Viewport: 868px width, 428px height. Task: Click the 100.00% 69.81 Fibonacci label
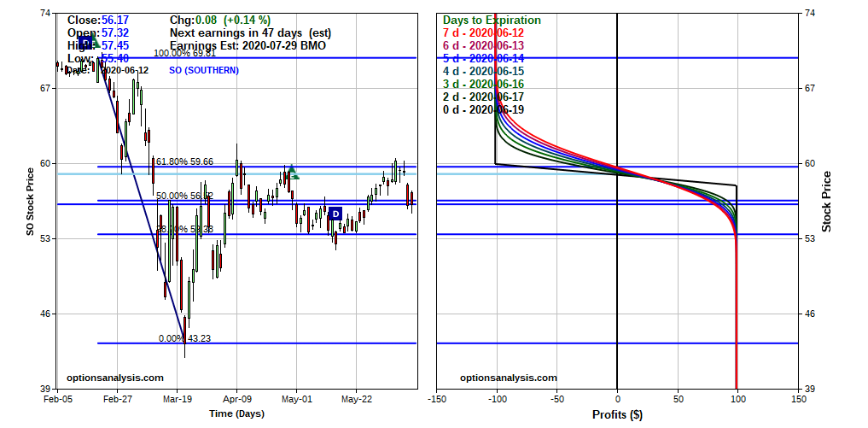184,53
